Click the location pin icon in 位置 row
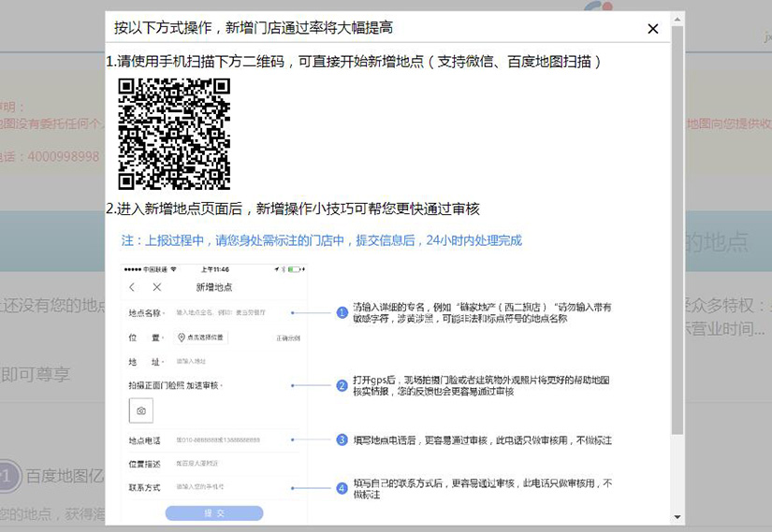 [x=182, y=337]
